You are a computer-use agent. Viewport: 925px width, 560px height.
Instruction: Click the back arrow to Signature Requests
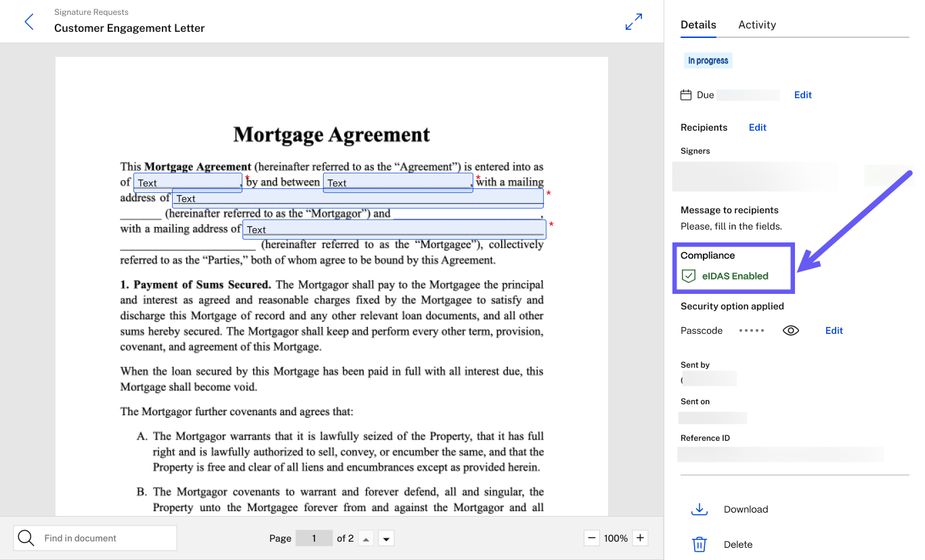tap(29, 22)
